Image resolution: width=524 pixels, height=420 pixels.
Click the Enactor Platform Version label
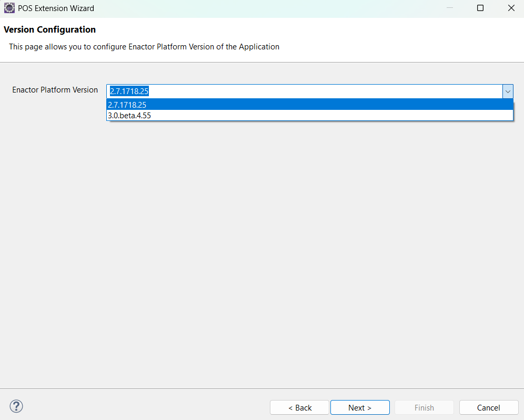(55, 90)
